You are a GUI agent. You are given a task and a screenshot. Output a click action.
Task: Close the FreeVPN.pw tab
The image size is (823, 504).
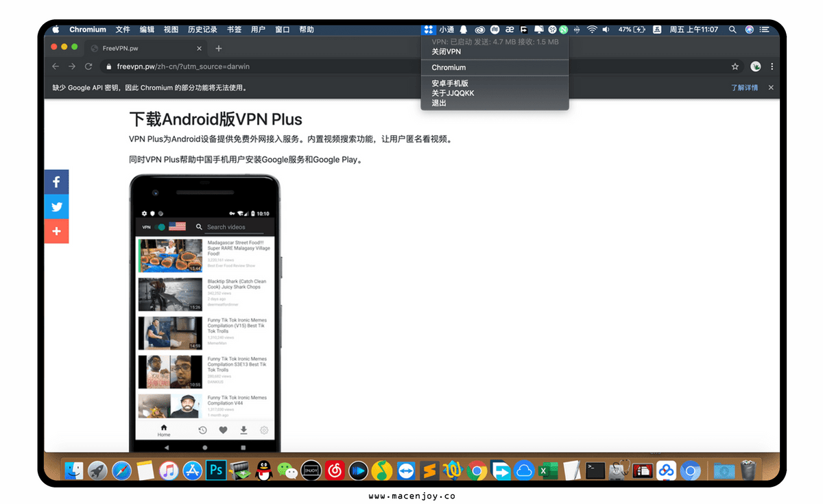tap(200, 49)
